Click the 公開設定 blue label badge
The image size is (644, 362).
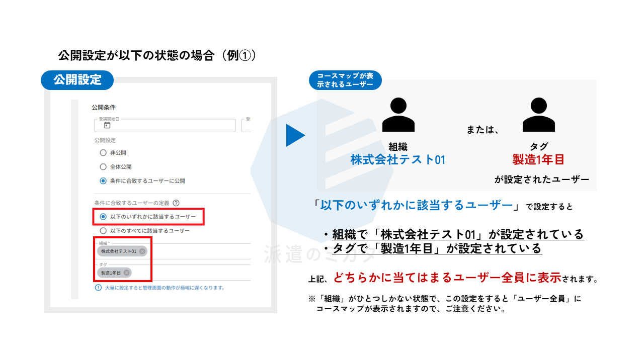pyautogui.click(x=77, y=79)
